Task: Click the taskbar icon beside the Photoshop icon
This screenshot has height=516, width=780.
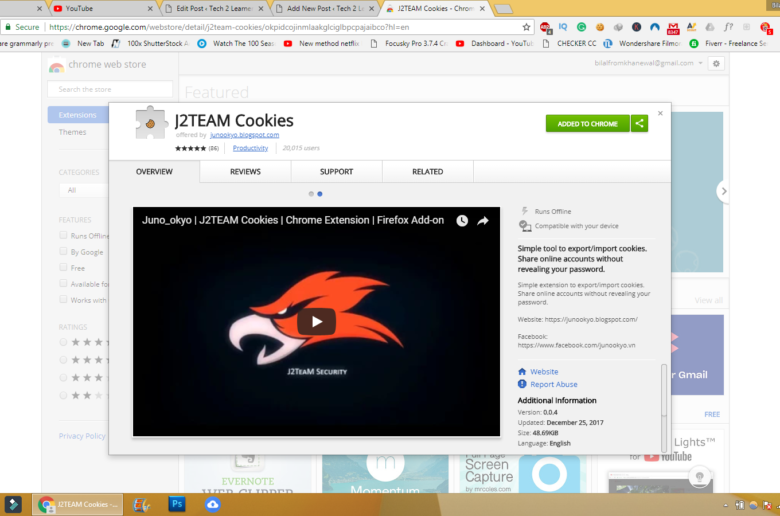Action: click(141, 505)
